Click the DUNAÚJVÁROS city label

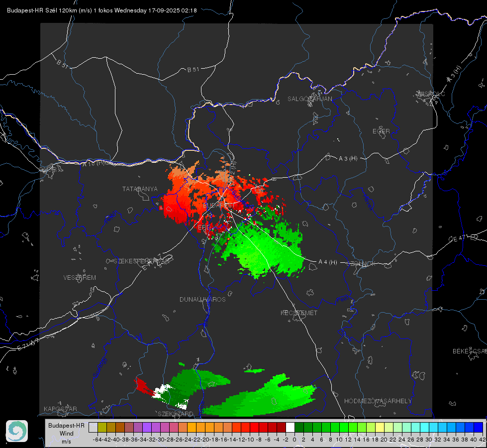[202, 299]
